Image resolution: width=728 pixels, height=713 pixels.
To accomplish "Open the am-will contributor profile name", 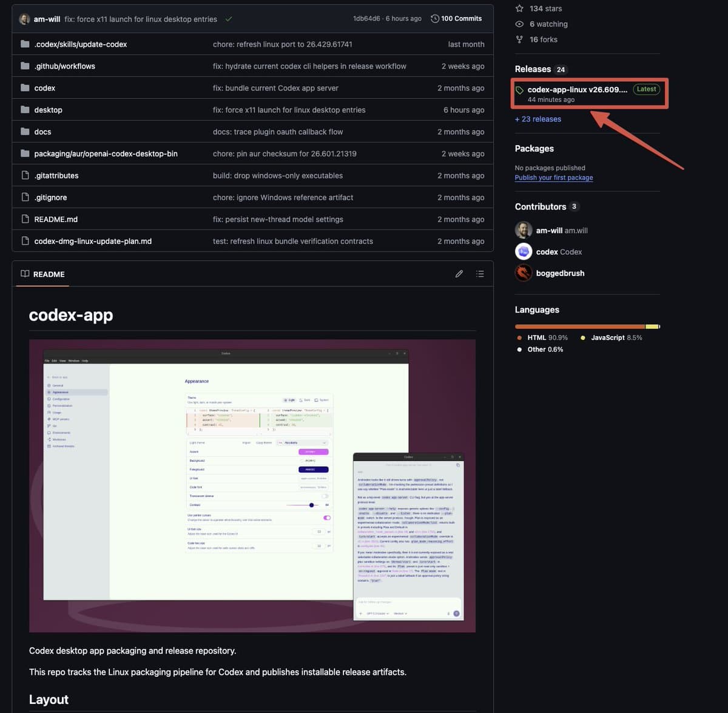I will coord(549,231).
